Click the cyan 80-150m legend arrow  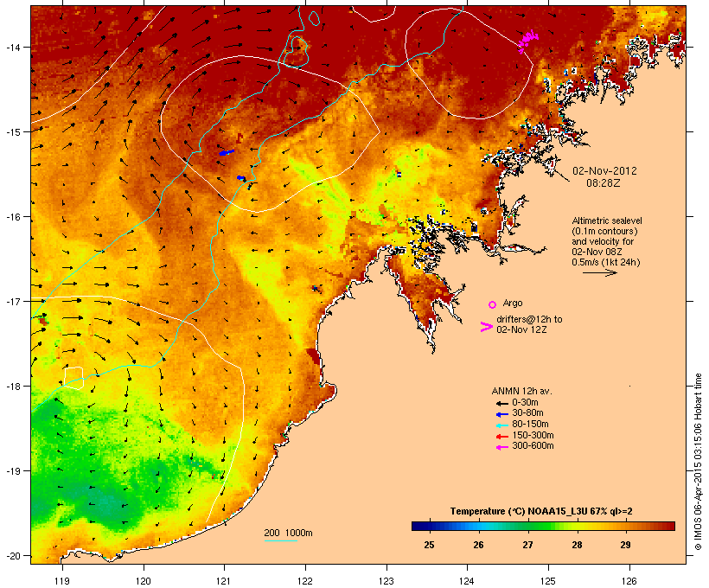click(x=501, y=425)
